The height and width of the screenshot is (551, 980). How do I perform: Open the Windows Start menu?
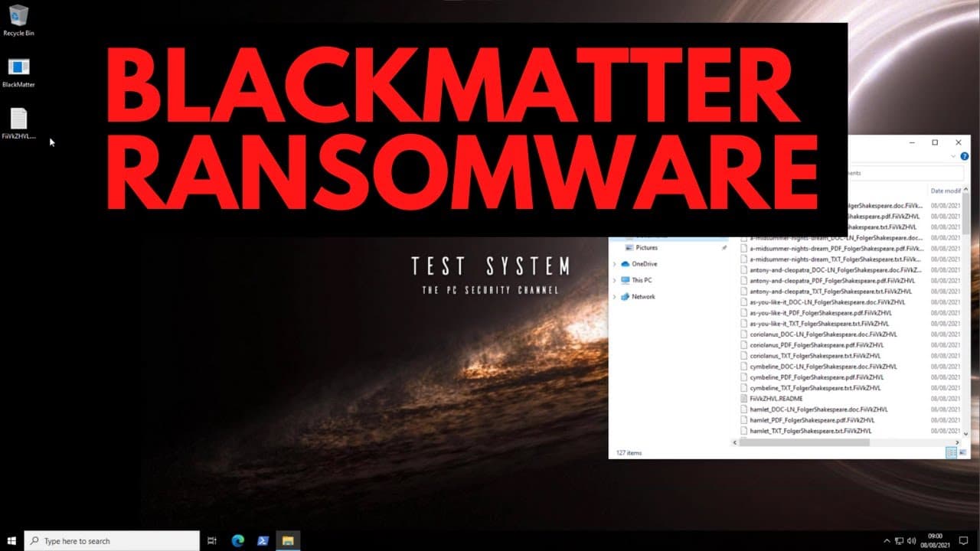(11, 541)
